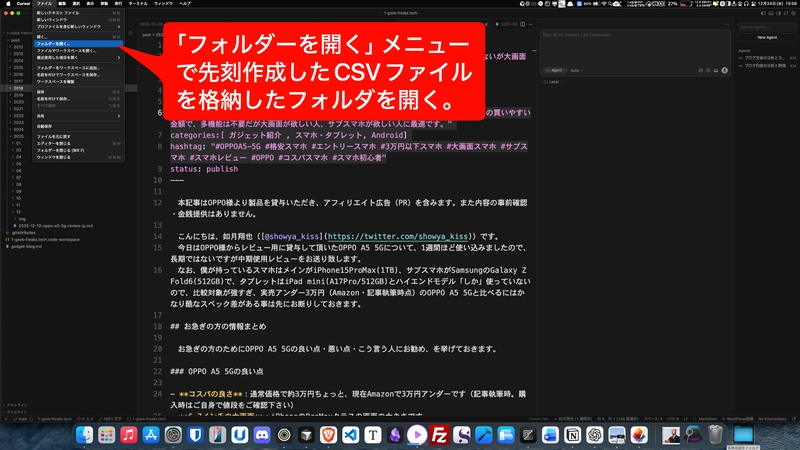Open the ターミナル menu in menu bar

point(138,4)
